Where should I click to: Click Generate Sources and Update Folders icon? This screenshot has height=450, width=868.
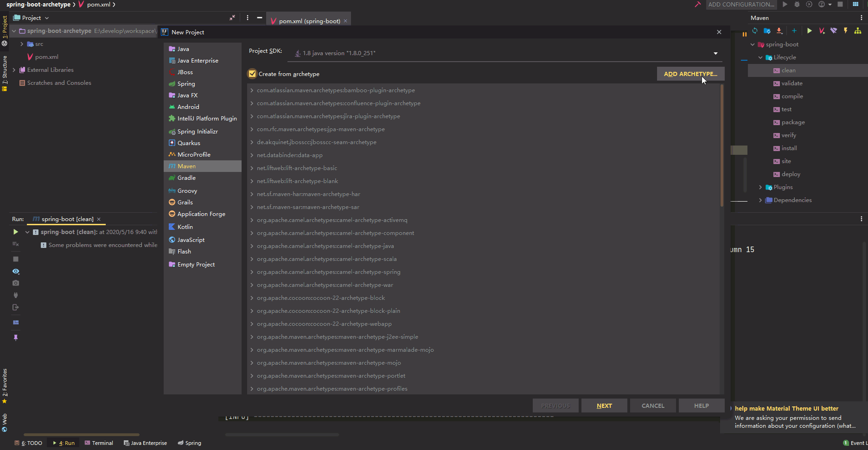pos(767,31)
